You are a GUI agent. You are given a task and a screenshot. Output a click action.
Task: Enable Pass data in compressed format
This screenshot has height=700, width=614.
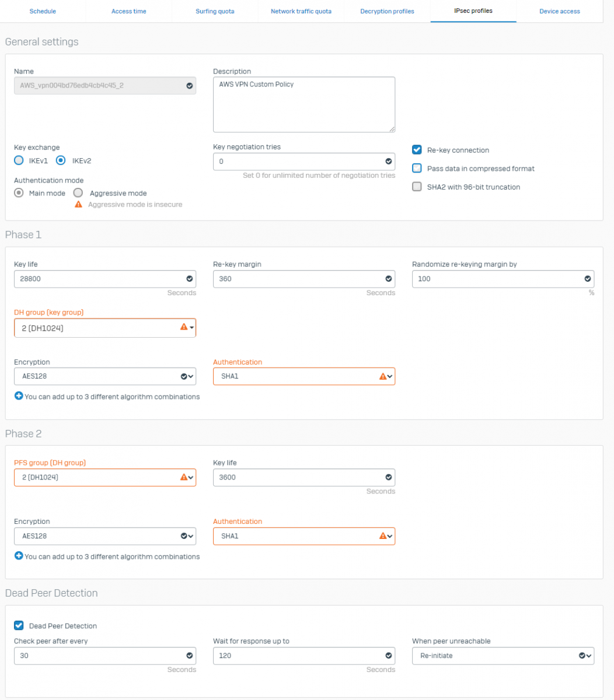(x=417, y=169)
